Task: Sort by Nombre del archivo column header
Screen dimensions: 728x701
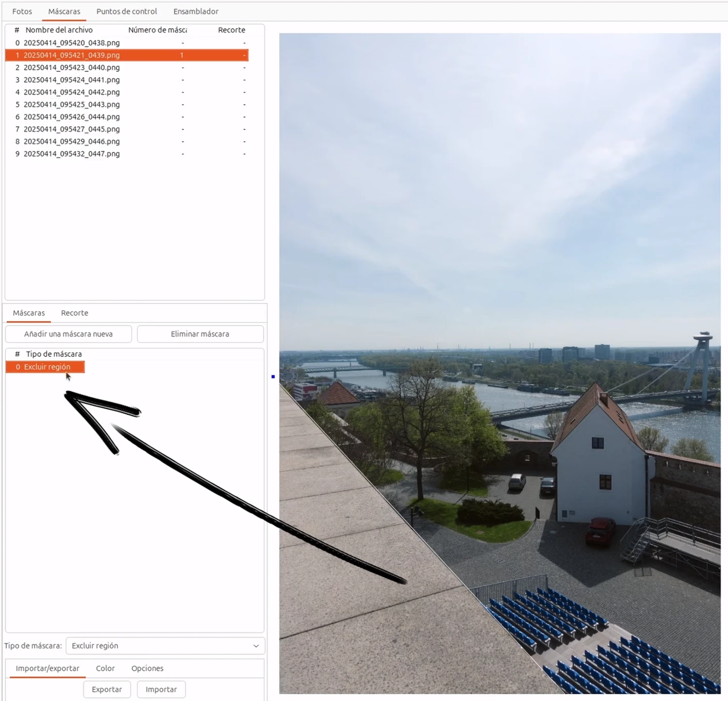Action: [x=59, y=30]
